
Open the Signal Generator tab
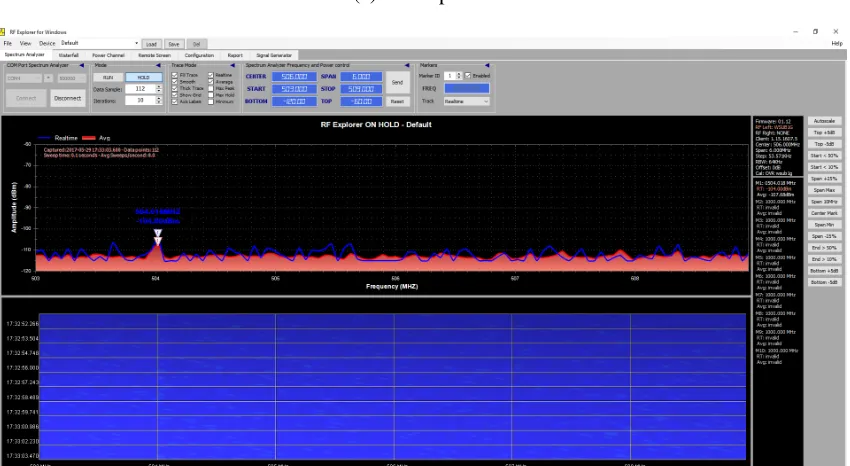click(274, 55)
